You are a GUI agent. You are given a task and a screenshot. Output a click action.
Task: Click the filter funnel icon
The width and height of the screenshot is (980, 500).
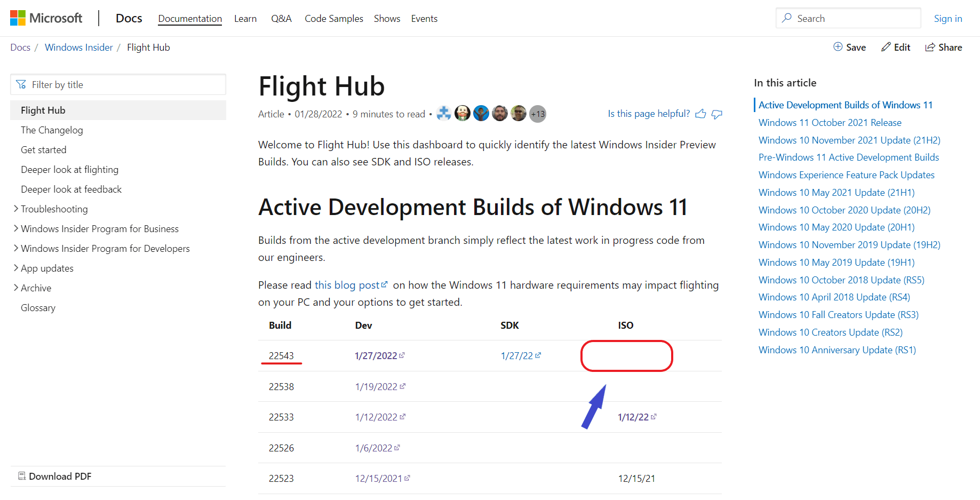(x=21, y=84)
